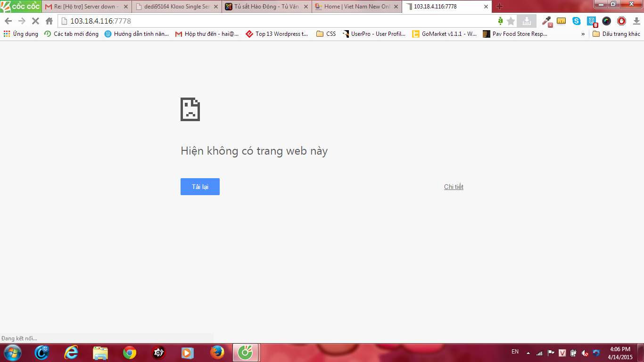
Task: Open the eyedropper color picker extension
Action: point(547,21)
